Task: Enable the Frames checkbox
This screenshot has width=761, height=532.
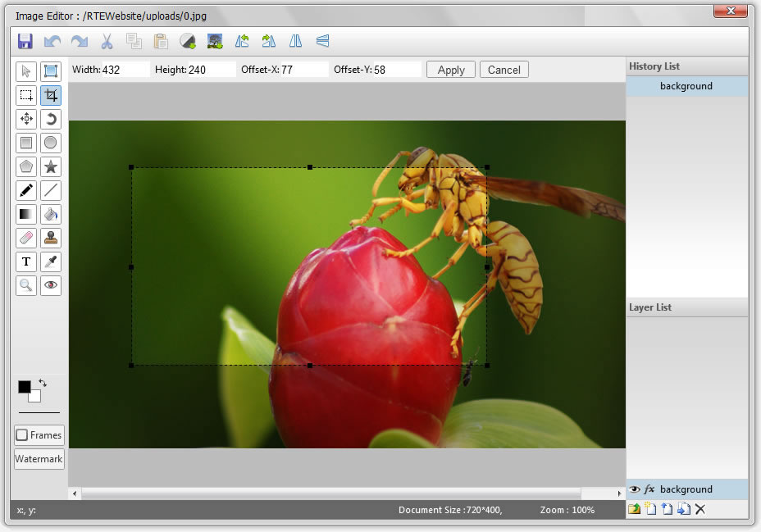Action: pyautogui.click(x=22, y=435)
